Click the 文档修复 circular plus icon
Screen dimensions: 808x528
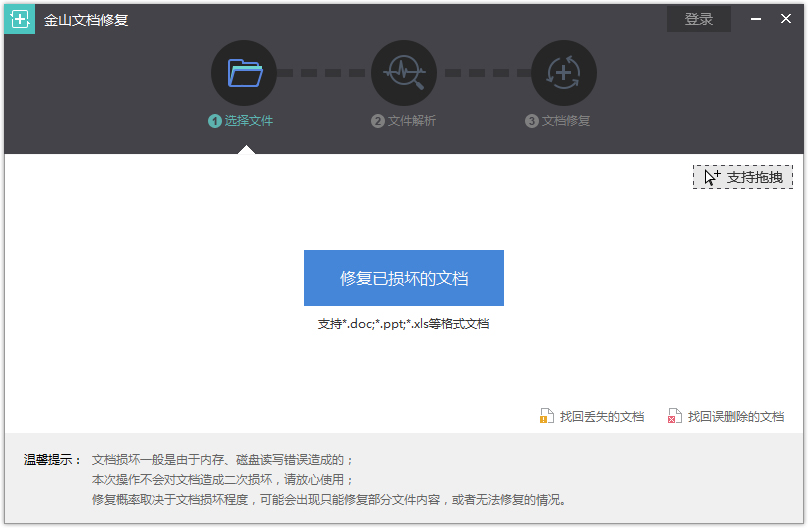(564, 73)
